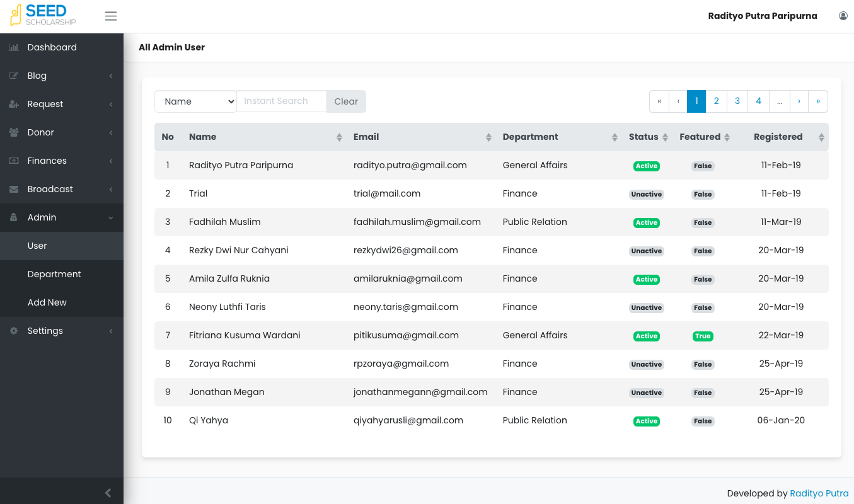
Task: Click the No column header
Action: point(168,137)
